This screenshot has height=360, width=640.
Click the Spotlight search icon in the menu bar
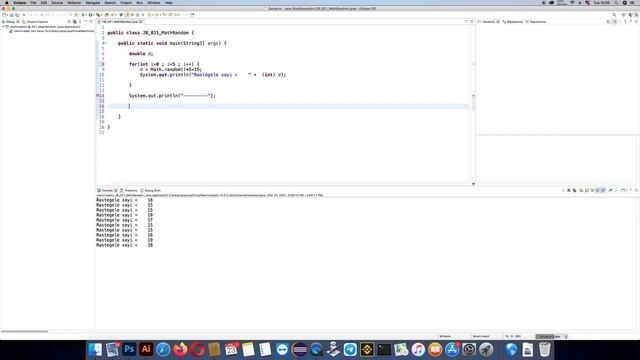[617, 2]
